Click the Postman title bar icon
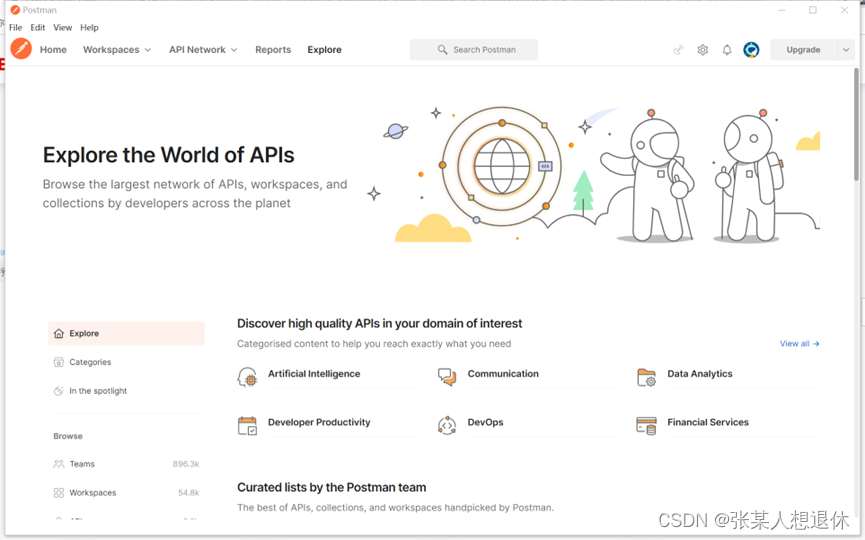This screenshot has height=540, width=865. tap(15, 10)
